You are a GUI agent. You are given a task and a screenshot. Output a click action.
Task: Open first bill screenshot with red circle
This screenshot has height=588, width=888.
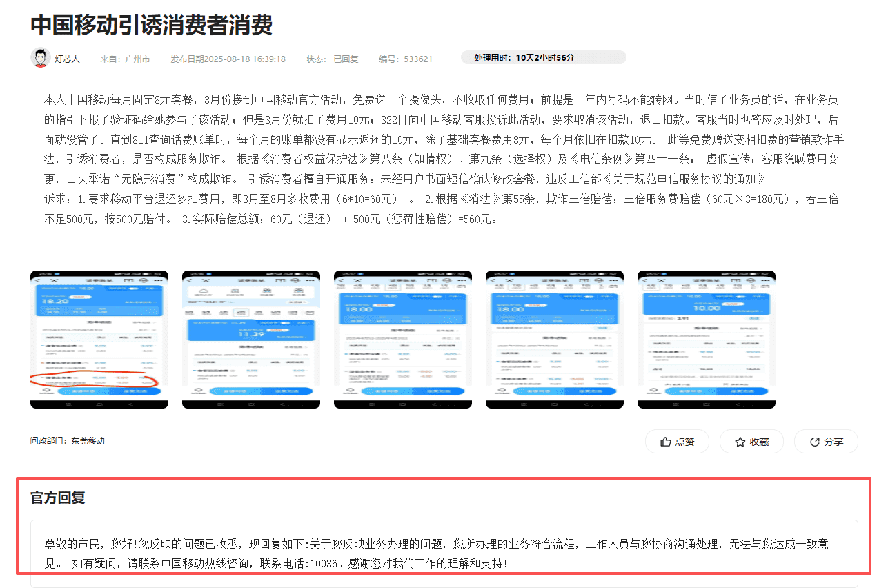click(x=99, y=339)
